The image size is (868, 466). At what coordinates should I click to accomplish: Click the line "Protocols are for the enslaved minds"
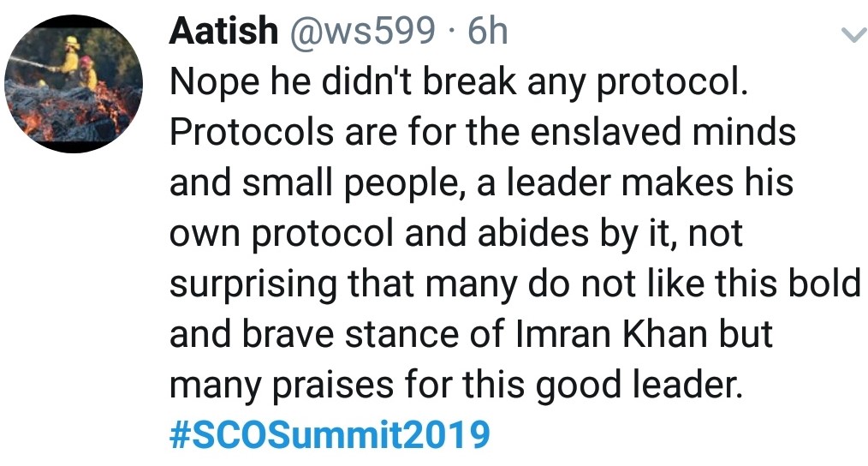[482, 133]
